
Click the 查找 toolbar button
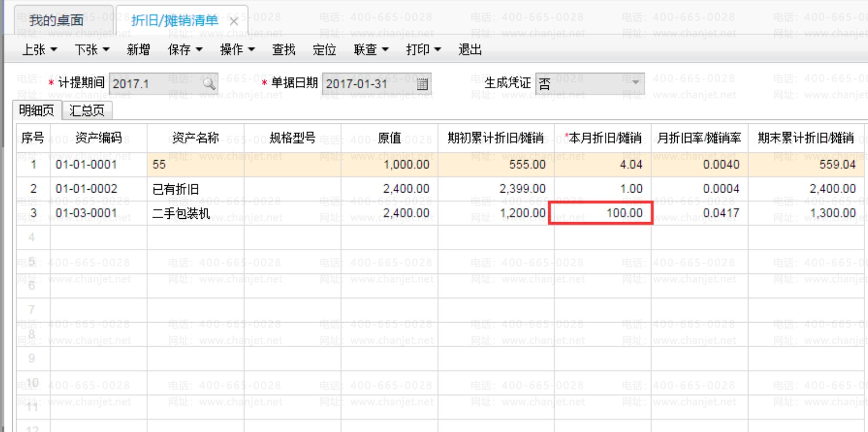tap(284, 50)
